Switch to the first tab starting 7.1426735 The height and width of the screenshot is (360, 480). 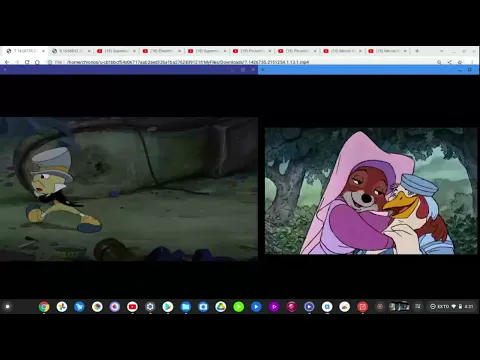[x=24, y=51]
